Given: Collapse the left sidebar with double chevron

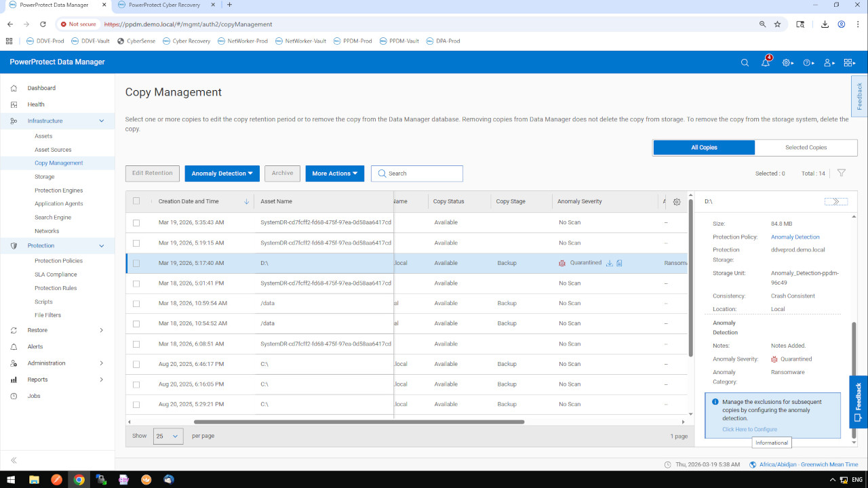Looking at the screenshot, I should tap(14, 460).
